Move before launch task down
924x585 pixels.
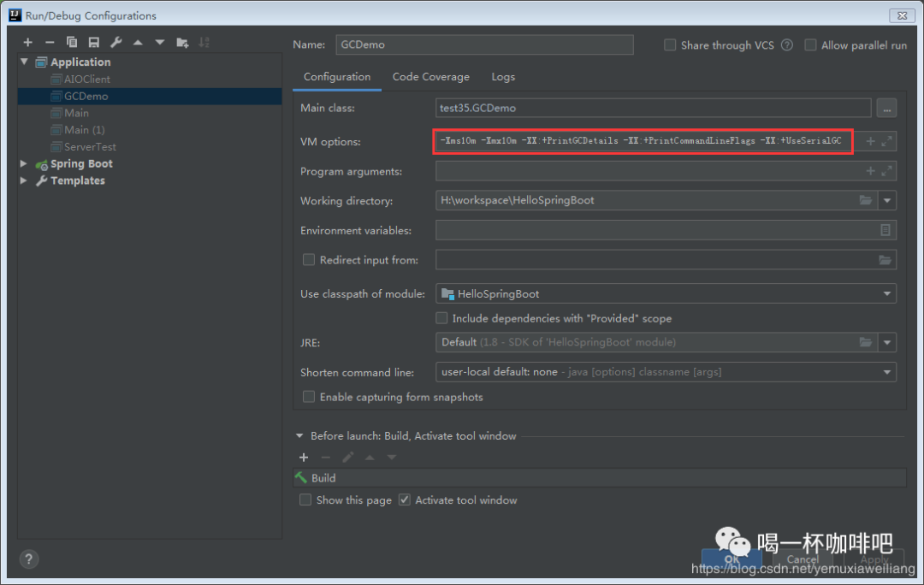[x=391, y=458]
